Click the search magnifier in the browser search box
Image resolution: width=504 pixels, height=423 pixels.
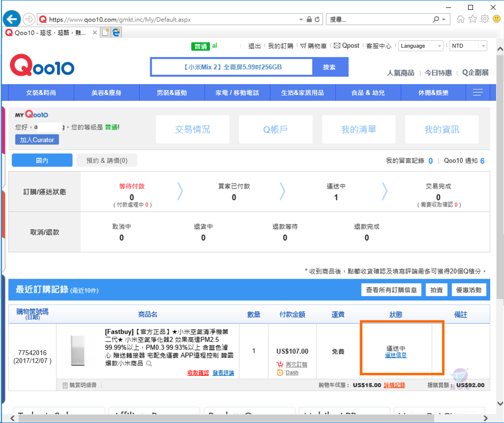click(x=436, y=19)
